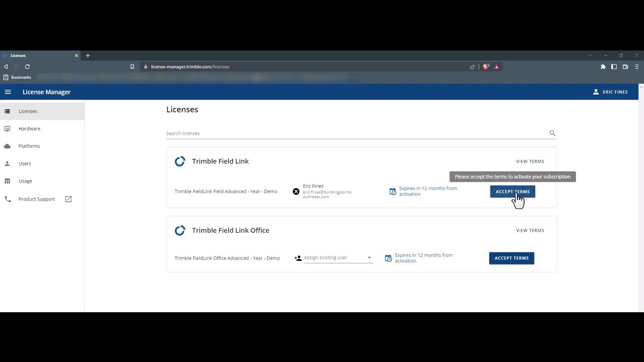Click the "Trimble FieldLink Office Advanced - Year - Demo" text

pos(227,258)
